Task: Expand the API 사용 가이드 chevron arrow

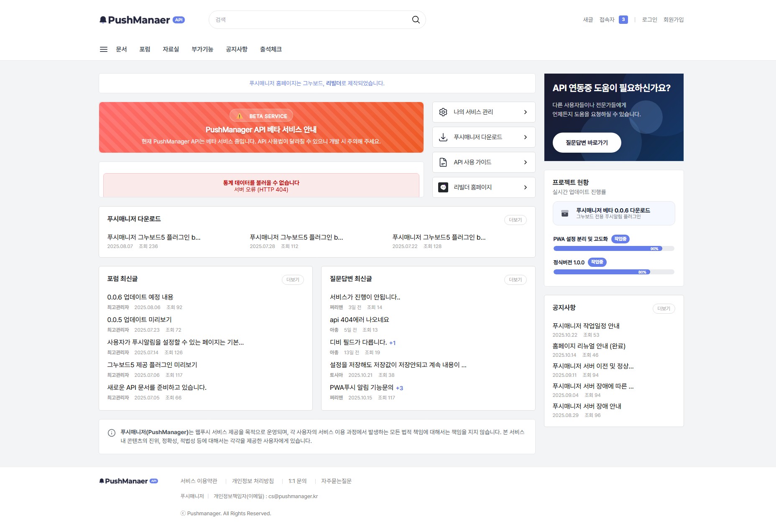Action: 526,162
